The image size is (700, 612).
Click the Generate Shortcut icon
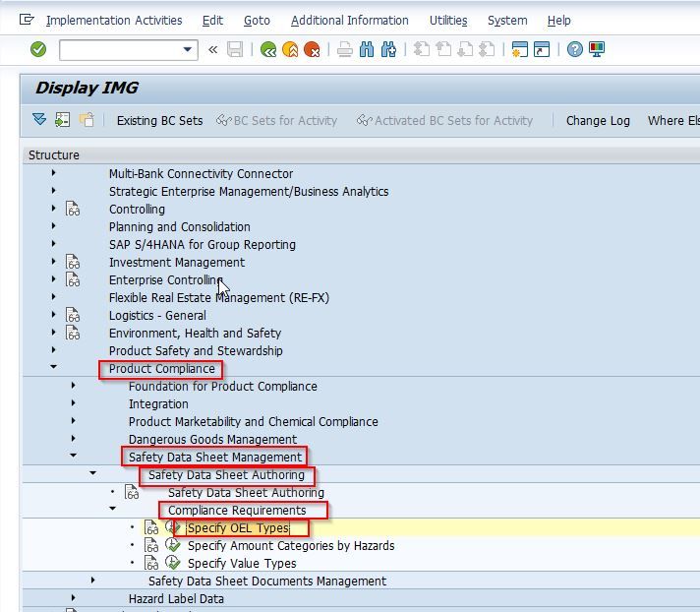(542, 49)
